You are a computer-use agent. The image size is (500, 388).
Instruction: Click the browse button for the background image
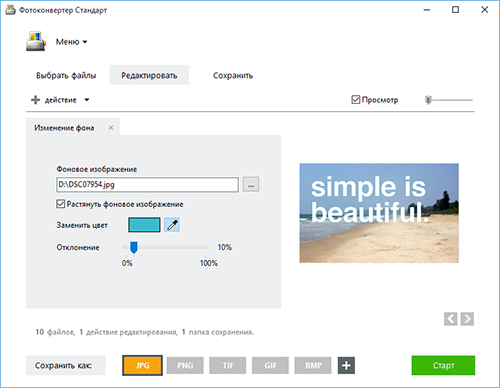point(251,184)
